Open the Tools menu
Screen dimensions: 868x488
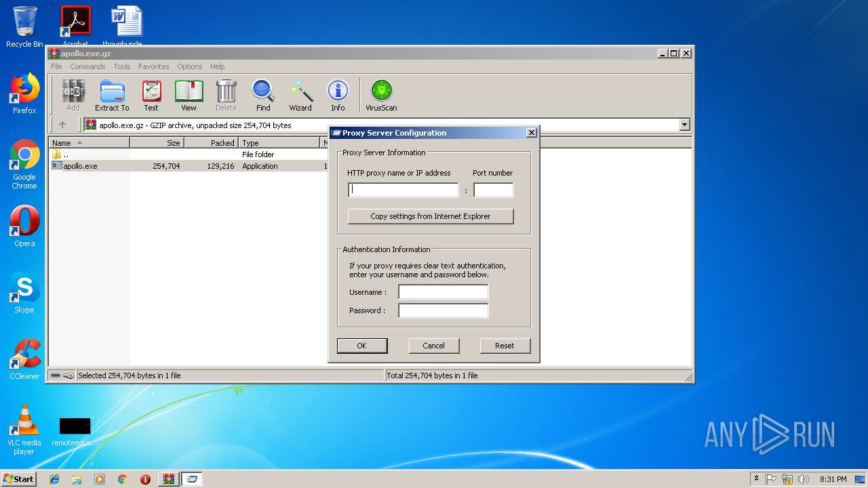(x=122, y=66)
